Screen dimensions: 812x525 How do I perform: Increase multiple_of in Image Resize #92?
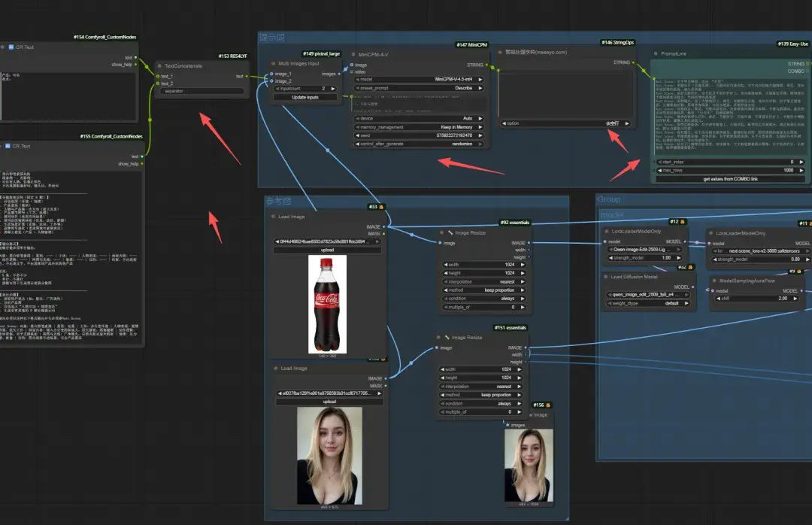coord(523,308)
